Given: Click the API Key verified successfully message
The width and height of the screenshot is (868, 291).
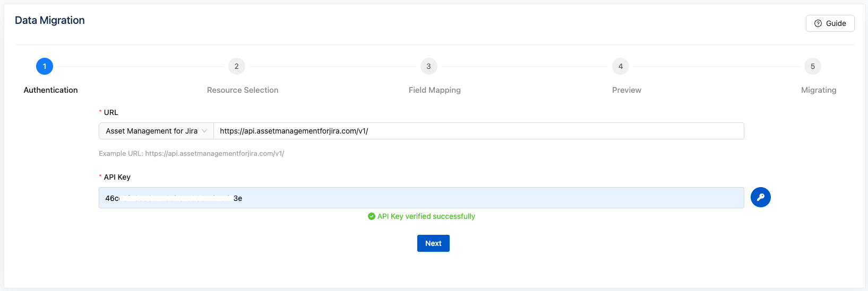Looking at the screenshot, I should [426, 216].
